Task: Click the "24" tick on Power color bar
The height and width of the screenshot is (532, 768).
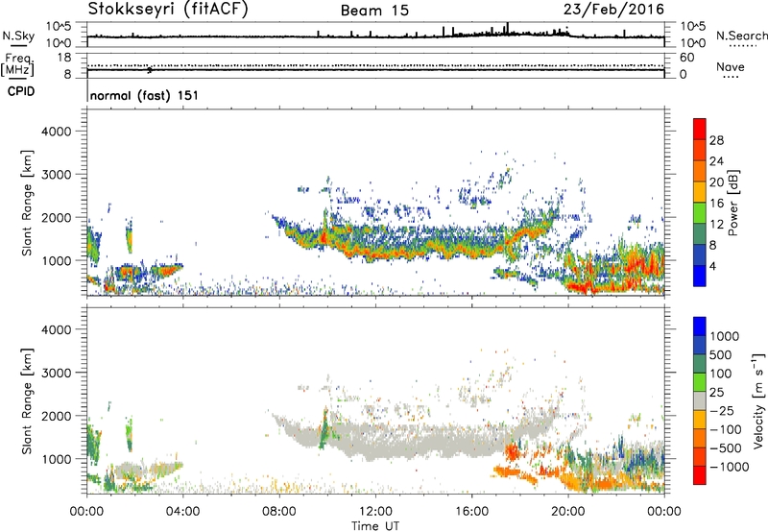Action: tap(716, 161)
